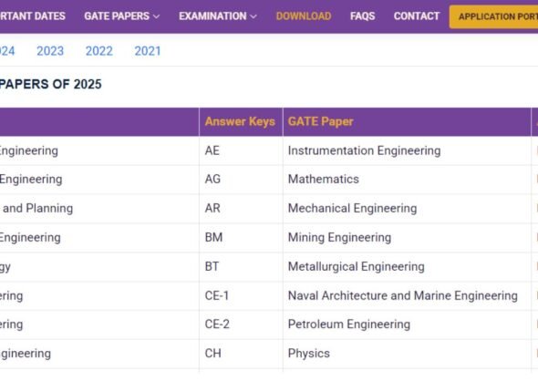Click the 'and Planning' paper name cell
538x392 pixels.
[x=99, y=208]
